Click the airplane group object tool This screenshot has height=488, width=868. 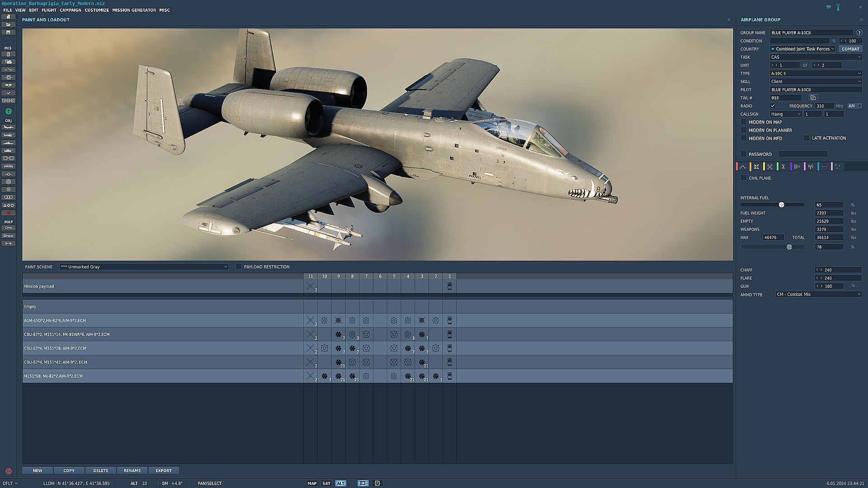pyautogui.click(x=8, y=127)
